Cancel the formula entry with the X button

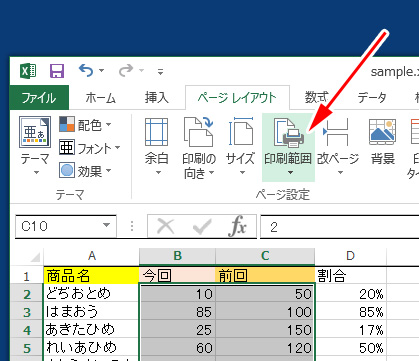coord(166,227)
